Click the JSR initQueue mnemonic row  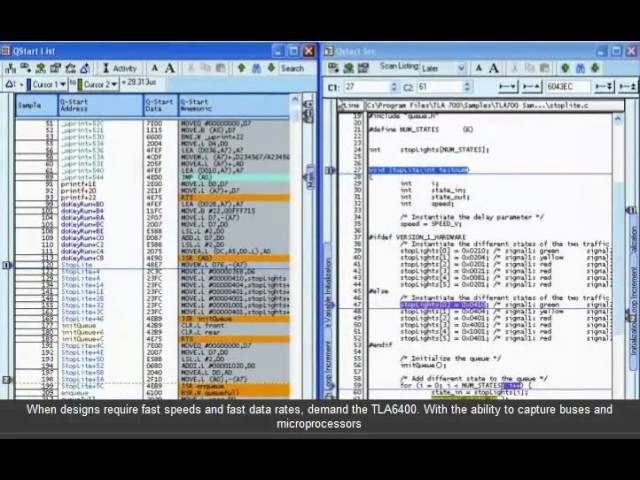point(234,319)
